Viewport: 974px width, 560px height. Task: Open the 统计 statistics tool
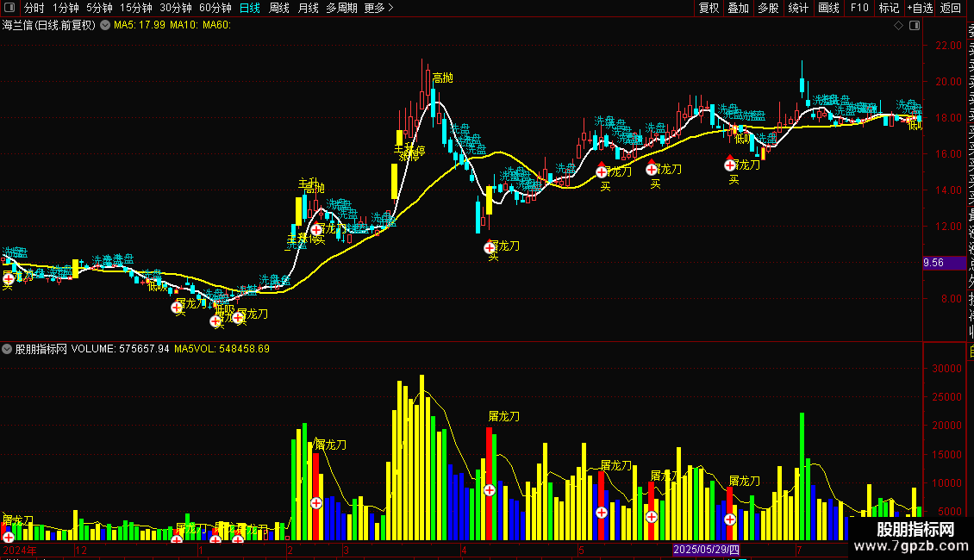coord(798,8)
